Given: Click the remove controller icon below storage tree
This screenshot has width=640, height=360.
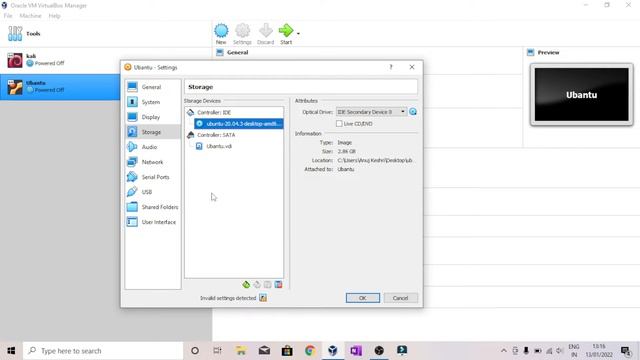Looking at the screenshot, I should pyautogui.click(x=257, y=284).
